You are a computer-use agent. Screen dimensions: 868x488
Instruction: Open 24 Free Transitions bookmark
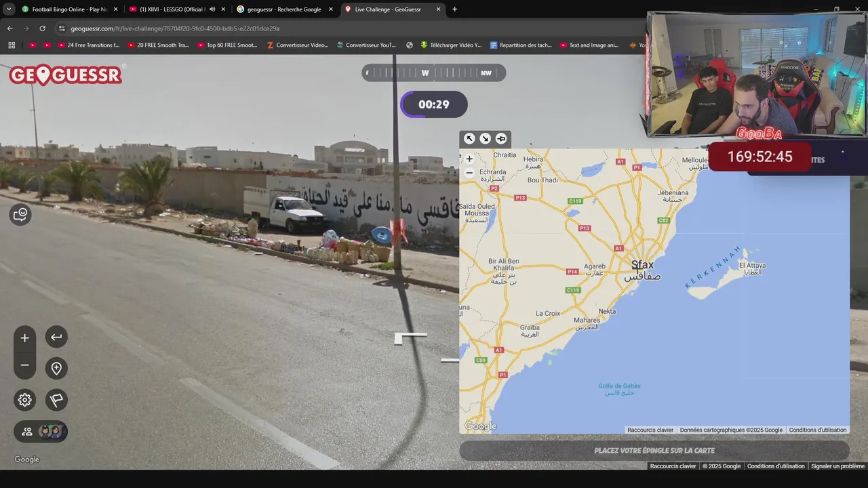pos(88,45)
